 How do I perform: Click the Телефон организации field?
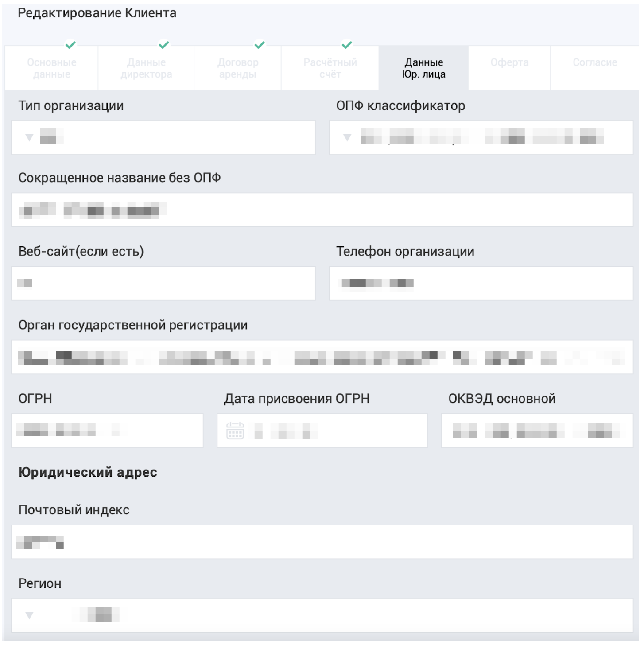481,284
